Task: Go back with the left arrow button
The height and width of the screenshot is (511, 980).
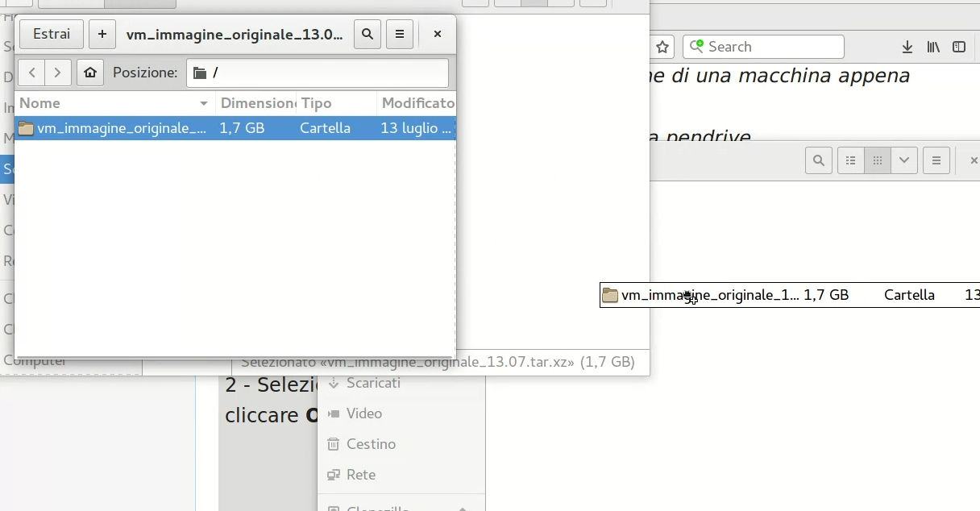Action: 31,73
